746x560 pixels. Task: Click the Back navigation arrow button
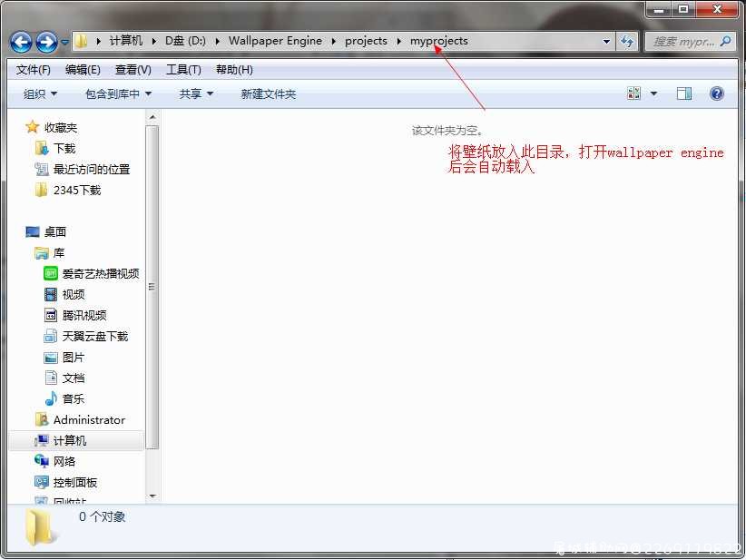21,42
